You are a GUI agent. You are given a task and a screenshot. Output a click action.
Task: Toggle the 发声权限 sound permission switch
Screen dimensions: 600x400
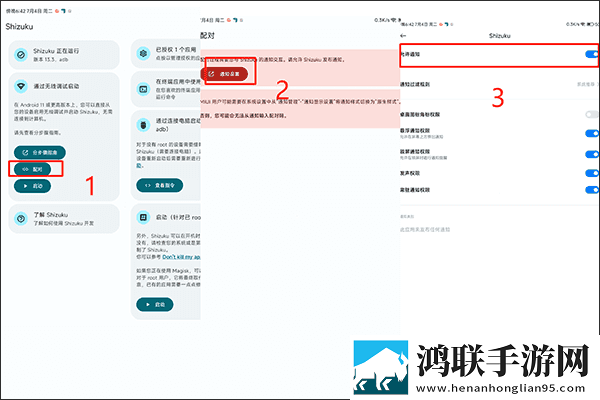[x=592, y=173]
